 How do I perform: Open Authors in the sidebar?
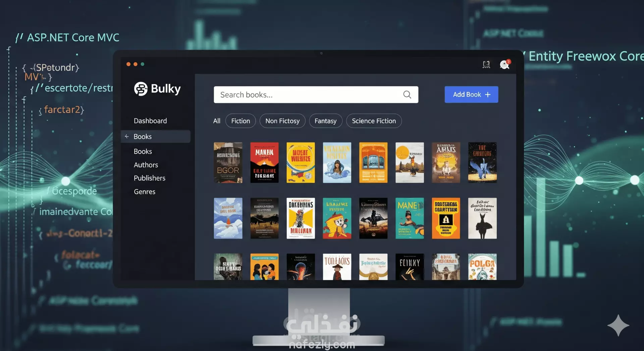pos(146,165)
